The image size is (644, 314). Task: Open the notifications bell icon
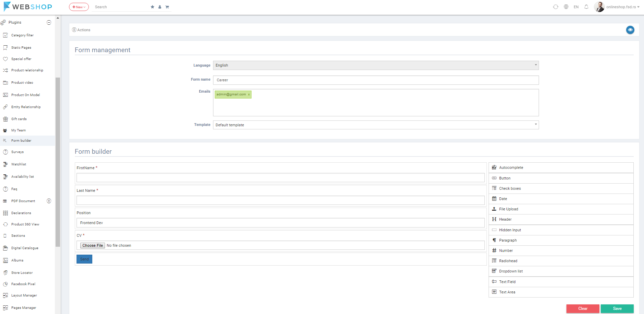coord(586,7)
